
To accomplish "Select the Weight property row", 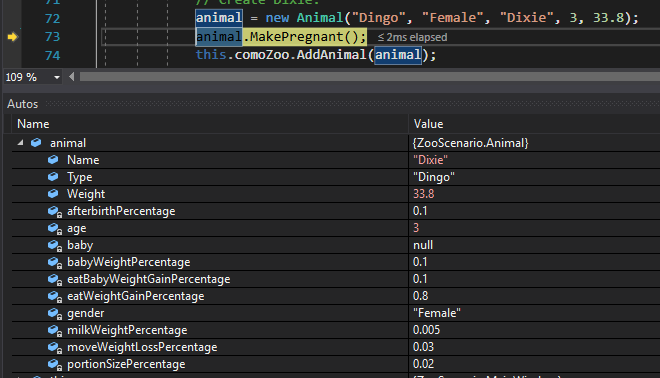I will click(x=336, y=194).
